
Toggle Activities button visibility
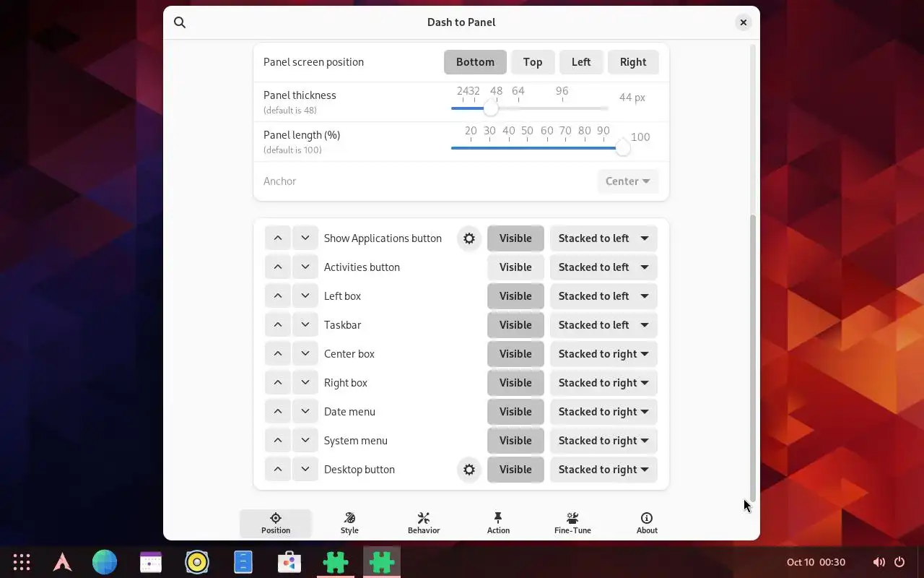pyautogui.click(x=515, y=267)
